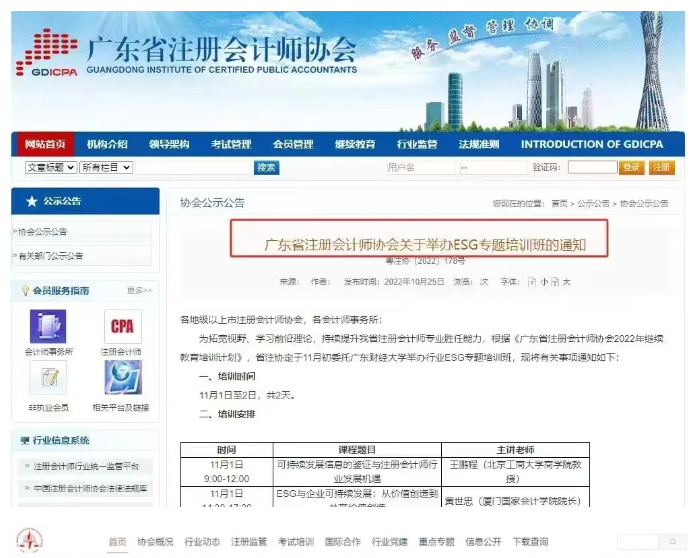The image size is (696, 558).
Task: Focus the 用户名 username field
Action: [x=420, y=167]
